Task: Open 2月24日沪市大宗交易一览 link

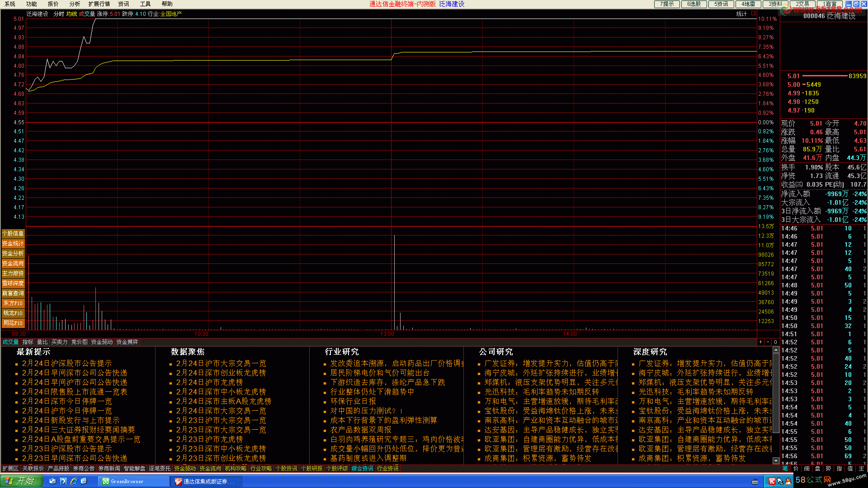Action: [x=221, y=363]
